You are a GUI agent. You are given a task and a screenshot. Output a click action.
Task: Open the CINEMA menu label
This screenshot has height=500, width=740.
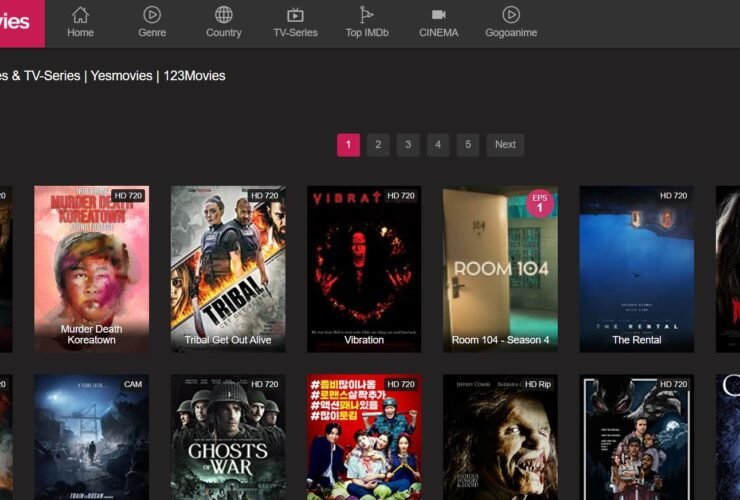(x=439, y=33)
